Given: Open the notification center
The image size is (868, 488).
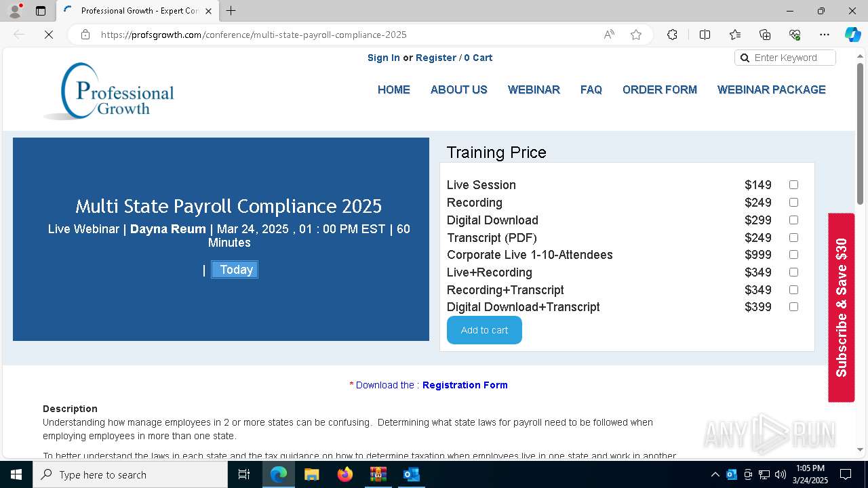Looking at the screenshot, I should click(x=846, y=474).
